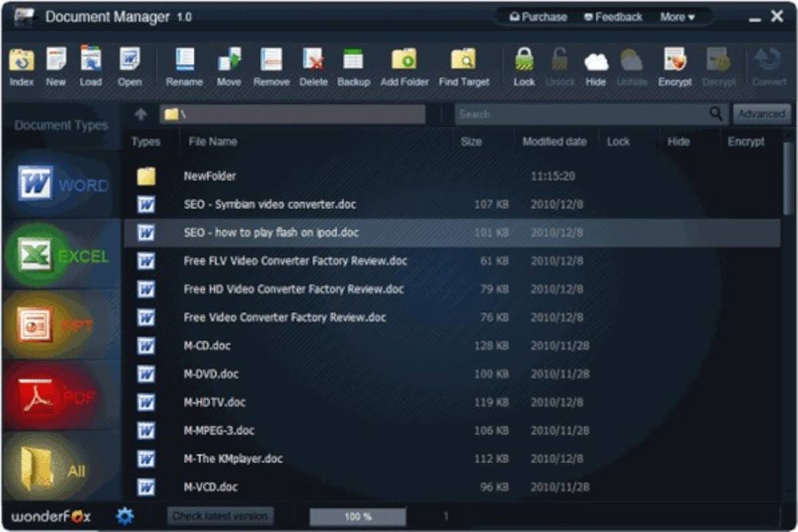798x532 pixels.
Task: Sort by Size column header
Action: (x=471, y=142)
